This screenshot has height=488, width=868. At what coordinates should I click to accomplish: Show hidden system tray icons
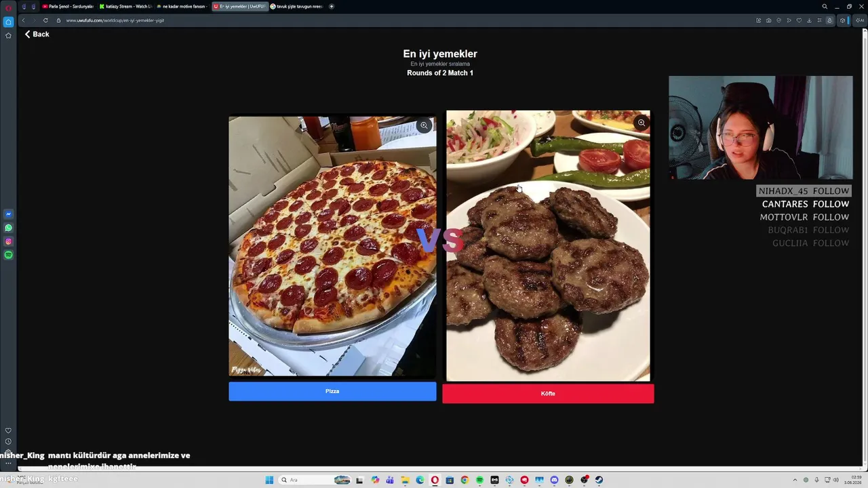click(x=795, y=480)
